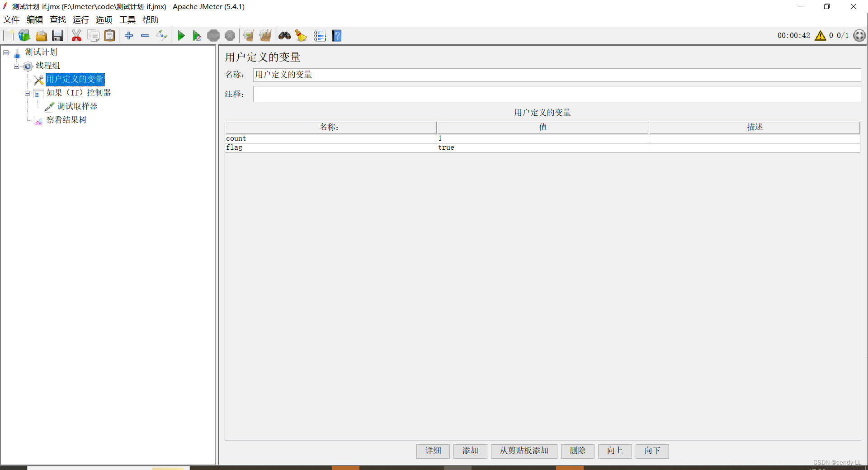Open the Function Helper dialog icon
This screenshot has width=868, height=470.
pos(320,36)
